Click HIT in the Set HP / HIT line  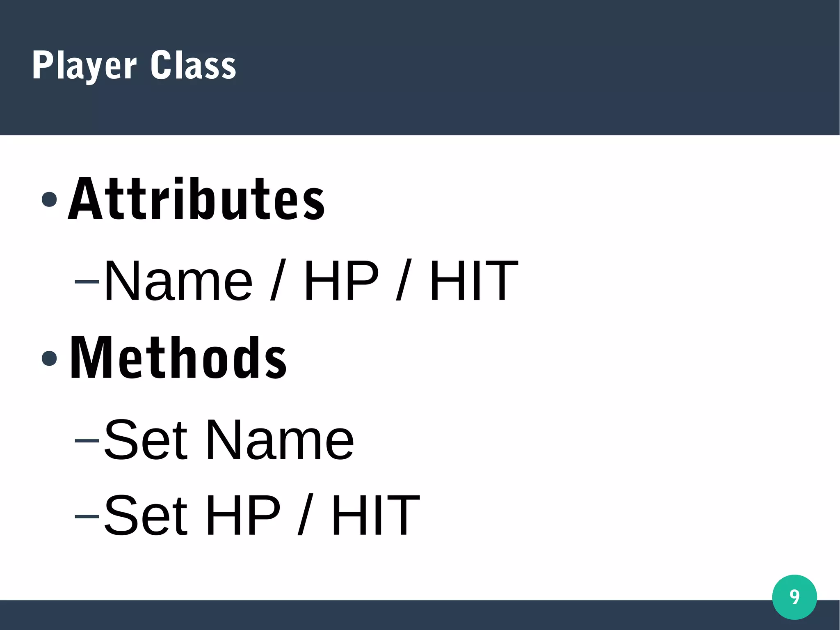(376, 515)
